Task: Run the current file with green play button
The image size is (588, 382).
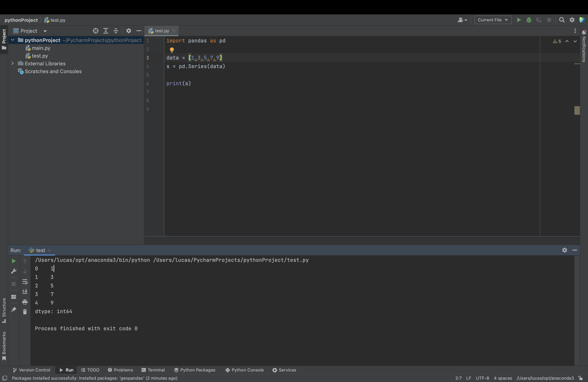Action: 519,20
